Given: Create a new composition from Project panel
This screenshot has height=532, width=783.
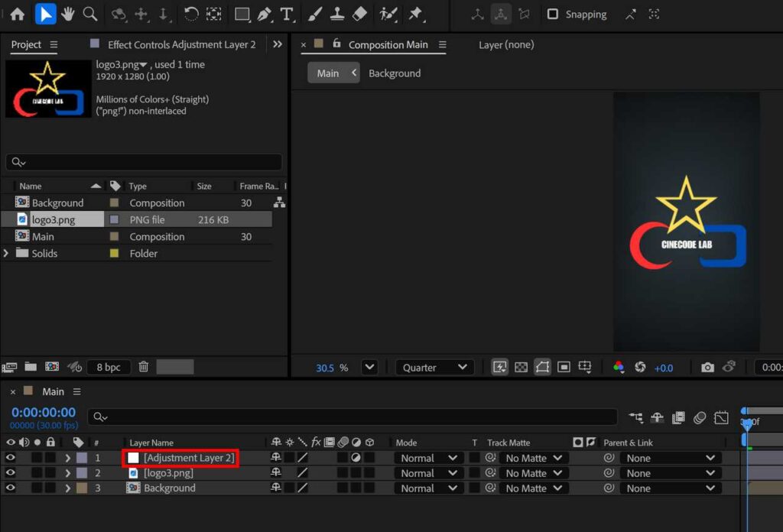Looking at the screenshot, I should coord(52,367).
